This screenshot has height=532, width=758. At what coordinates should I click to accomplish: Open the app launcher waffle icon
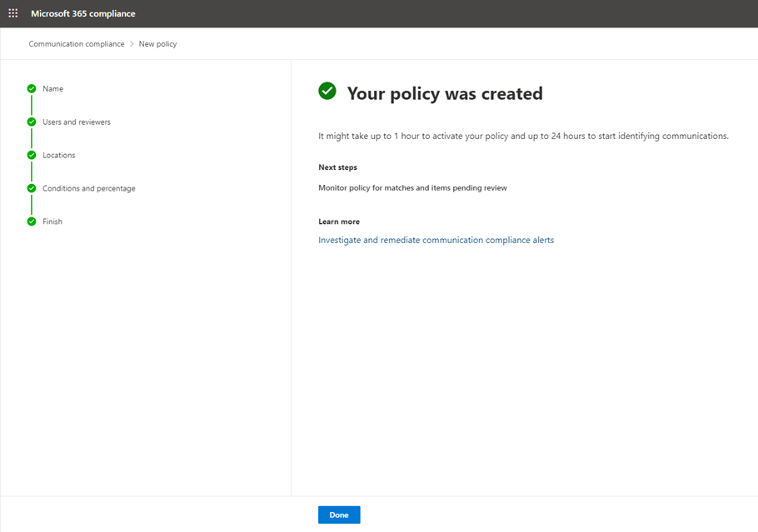pyautogui.click(x=13, y=13)
